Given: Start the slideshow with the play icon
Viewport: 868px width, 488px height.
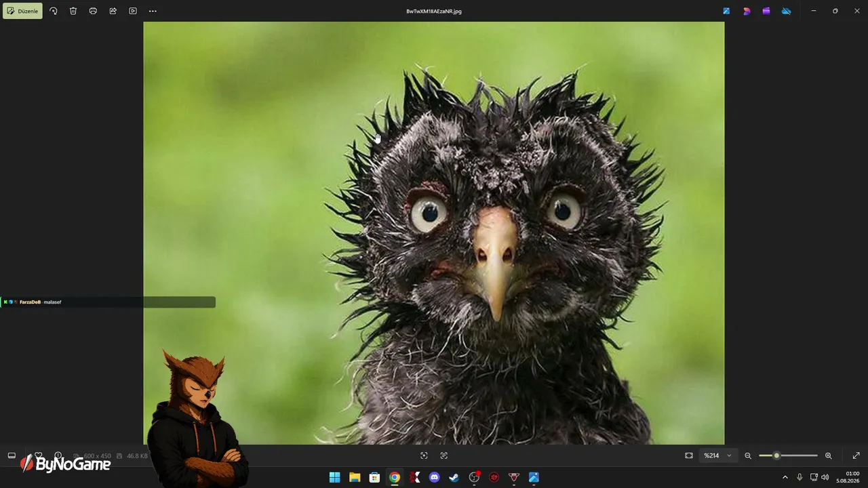Looking at the screenshot, I should (133, 11).
